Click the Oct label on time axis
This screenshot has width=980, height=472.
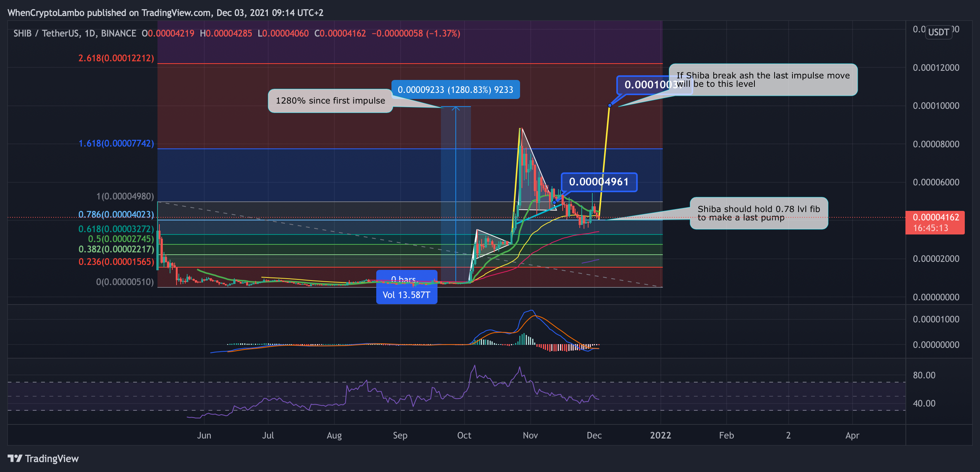464,435
